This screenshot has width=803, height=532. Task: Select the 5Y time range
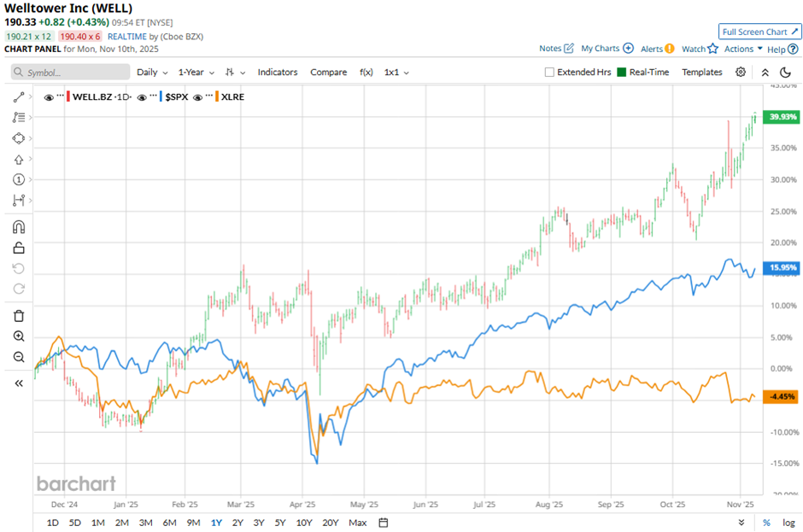pyautogui.click(x=281, y=523)
